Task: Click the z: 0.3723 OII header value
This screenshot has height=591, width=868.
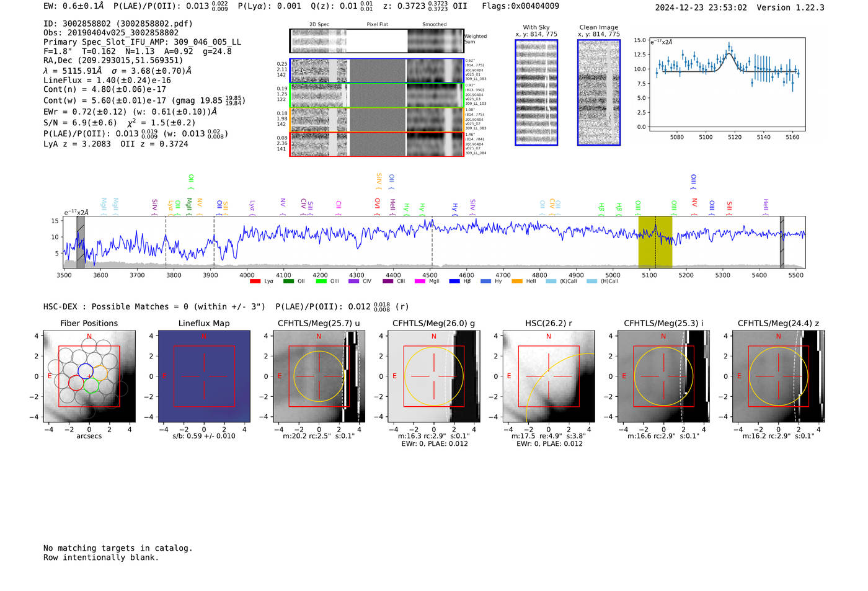Action: coord(425,6)
